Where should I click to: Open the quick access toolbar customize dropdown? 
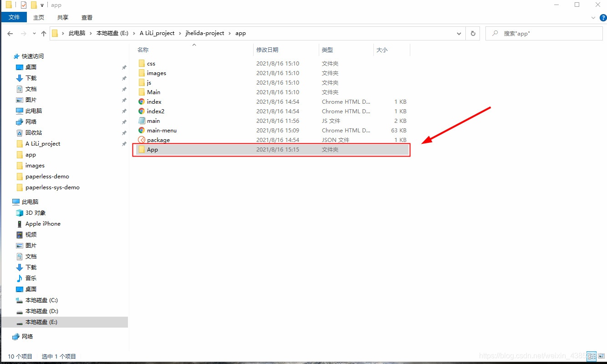tap(42, 5)
